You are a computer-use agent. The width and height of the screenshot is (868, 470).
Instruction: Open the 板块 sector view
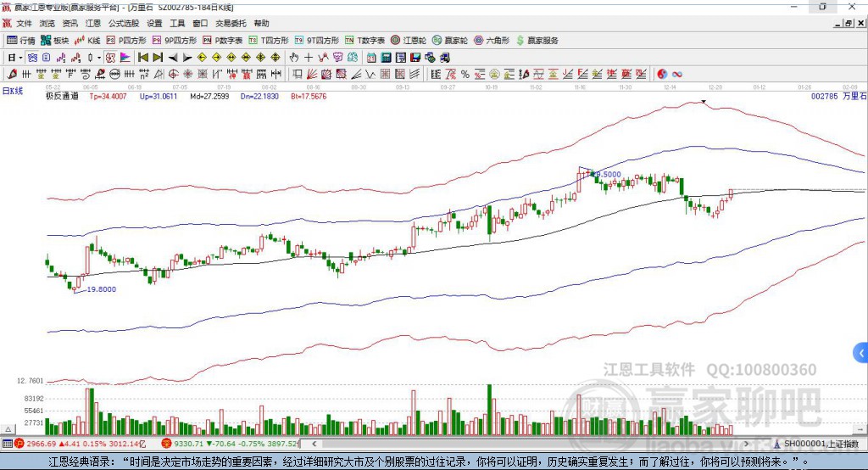(x=54, y=41)
